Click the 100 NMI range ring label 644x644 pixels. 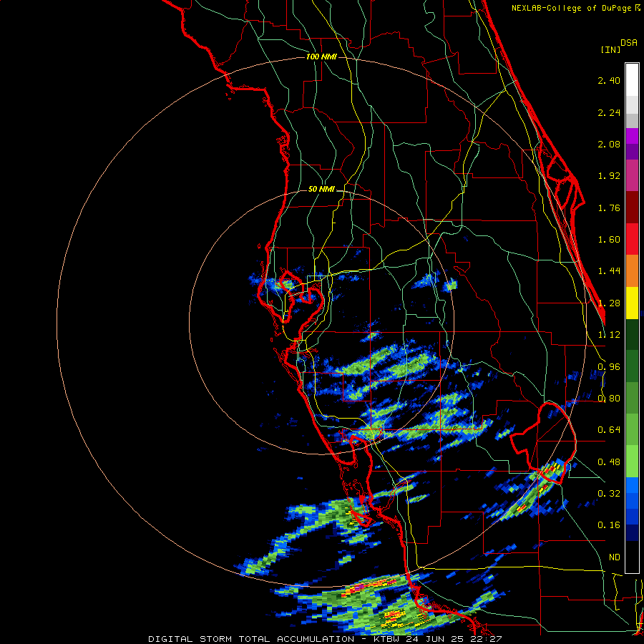coord(321,57)
